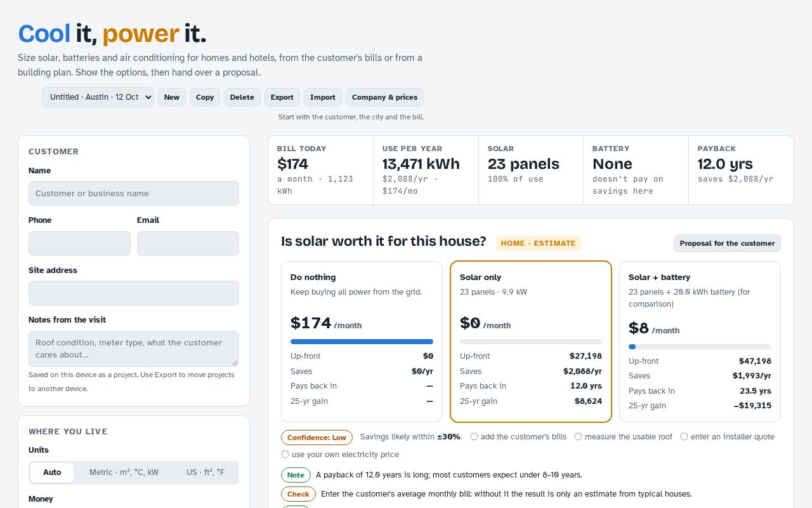Open Proposal for the customer
Screen dimensions: 812x508
pyautogui.click(x=727, y=243)
